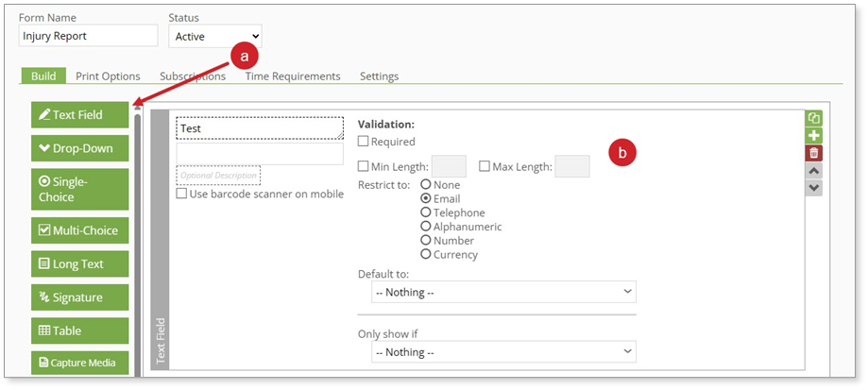Add a Table field element
The width and height of the screenshot is (868, 390).
[x=79, y=331]
